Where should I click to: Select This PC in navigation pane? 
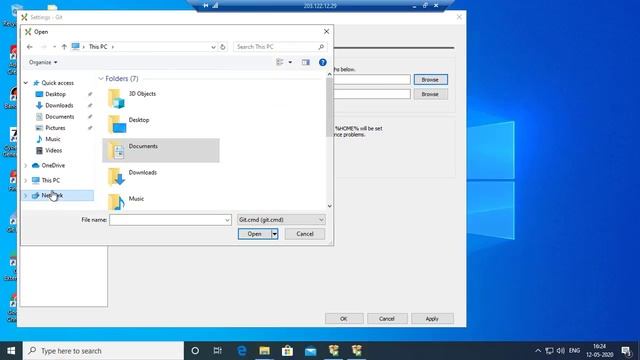click(x=51, y=180)
